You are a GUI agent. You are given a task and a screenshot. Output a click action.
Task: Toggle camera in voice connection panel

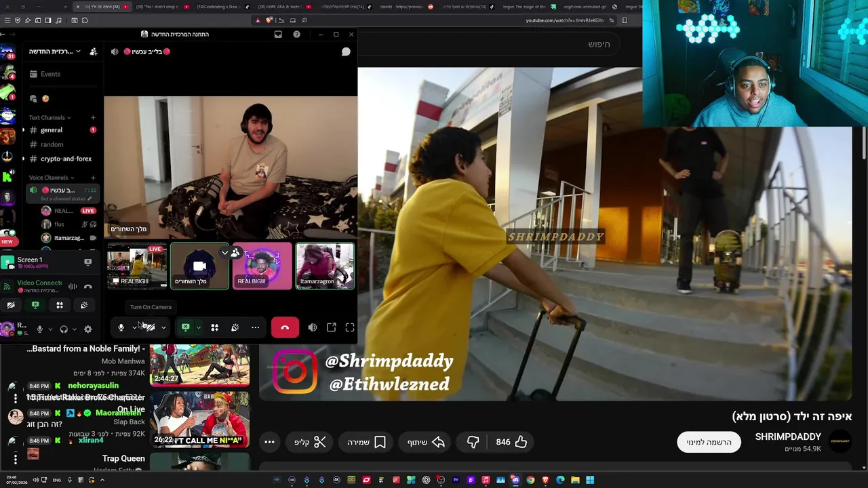(11, 305)
